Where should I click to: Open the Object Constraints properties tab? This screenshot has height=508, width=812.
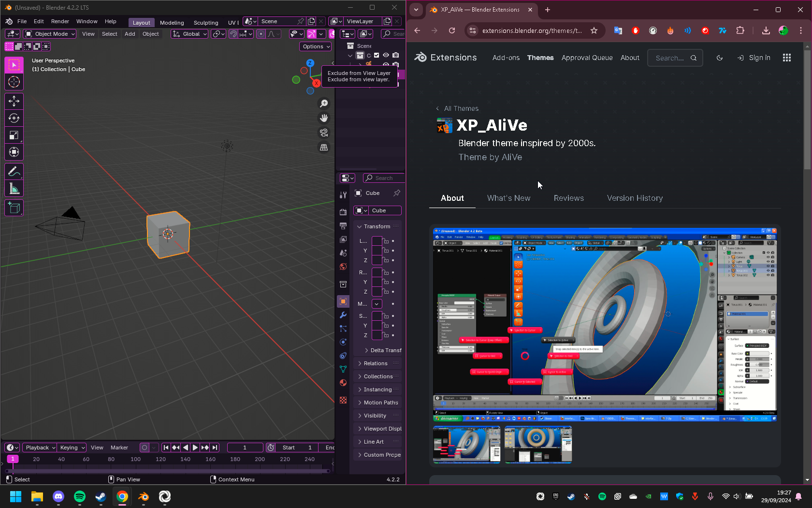(x=343, y=356)
